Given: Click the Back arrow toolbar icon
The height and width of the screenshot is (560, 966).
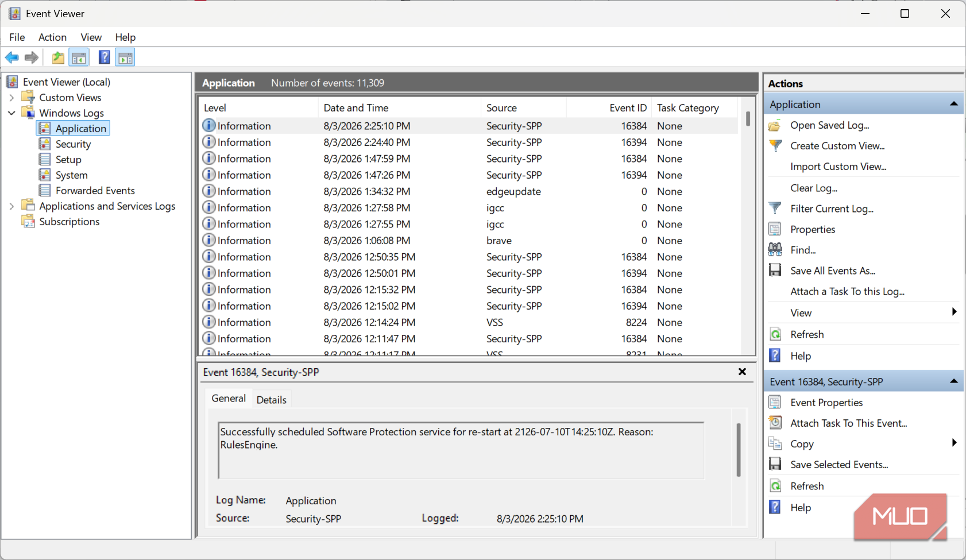Looking at the screenshot, I should click(x=11, y=57).
